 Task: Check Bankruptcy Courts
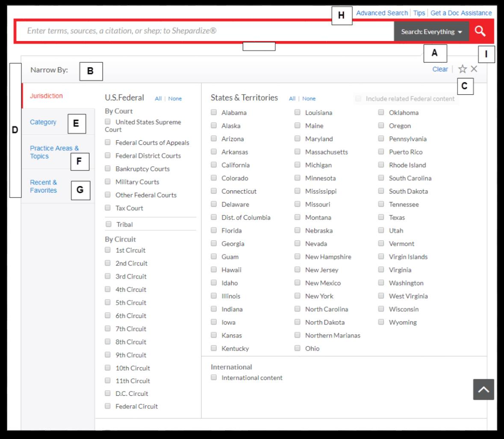(108, 169)
